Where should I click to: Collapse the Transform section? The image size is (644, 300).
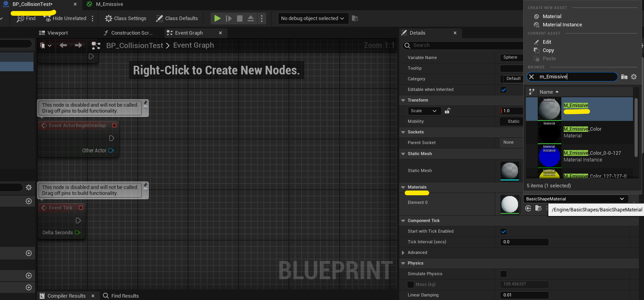click(403, 100)
